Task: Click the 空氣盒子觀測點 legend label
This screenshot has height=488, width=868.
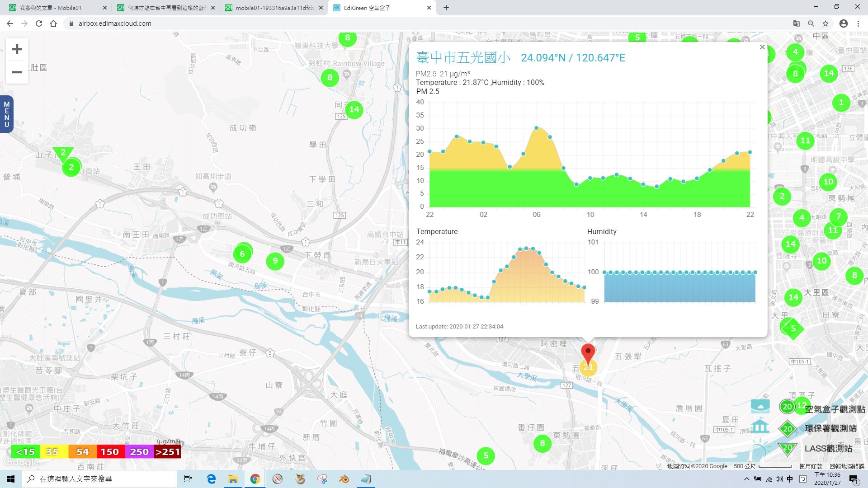Action: click(x=835, y=409)
